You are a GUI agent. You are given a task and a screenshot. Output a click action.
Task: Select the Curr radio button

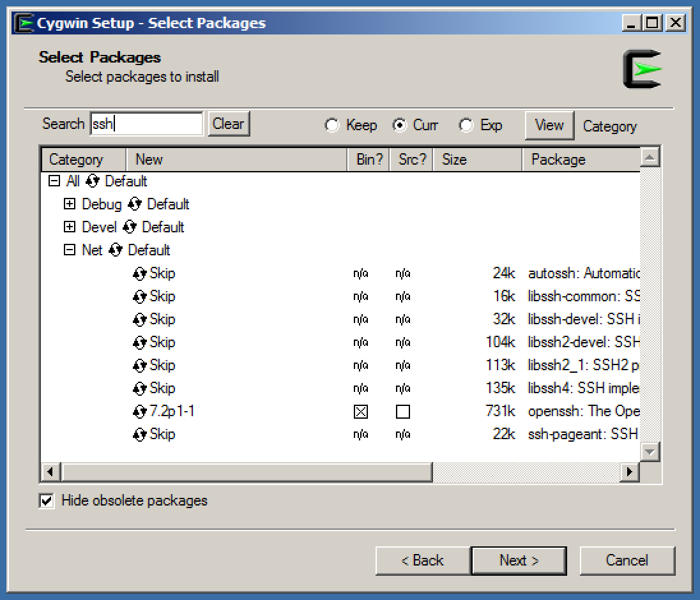400,125
